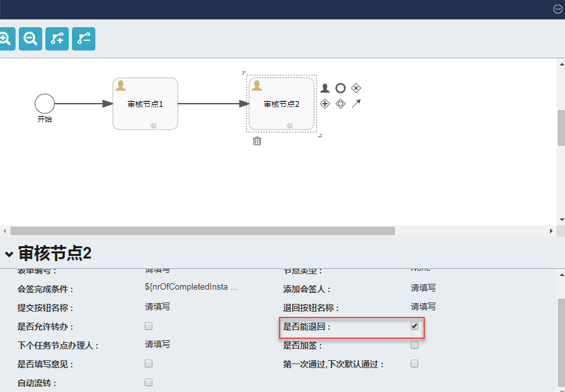This screenshot has width=565, height=392.
Task: Click the add bend-point toolbar button
Action: [x=57, y=39]
